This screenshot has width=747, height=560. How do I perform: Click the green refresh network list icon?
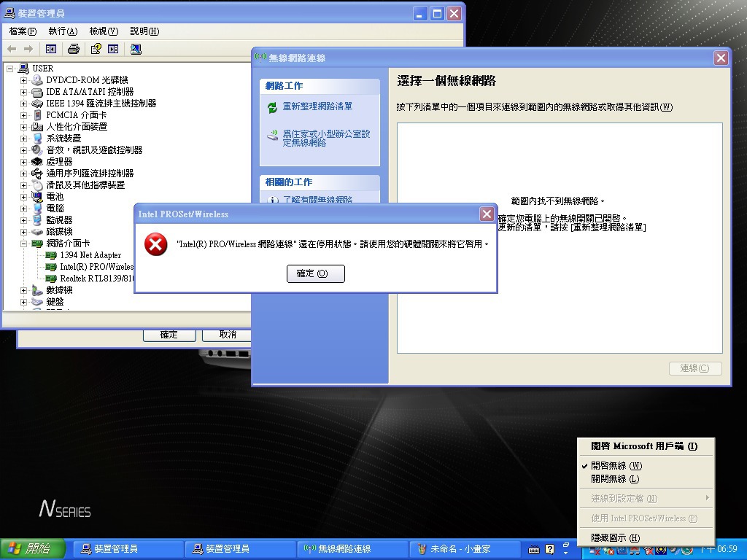272,108
